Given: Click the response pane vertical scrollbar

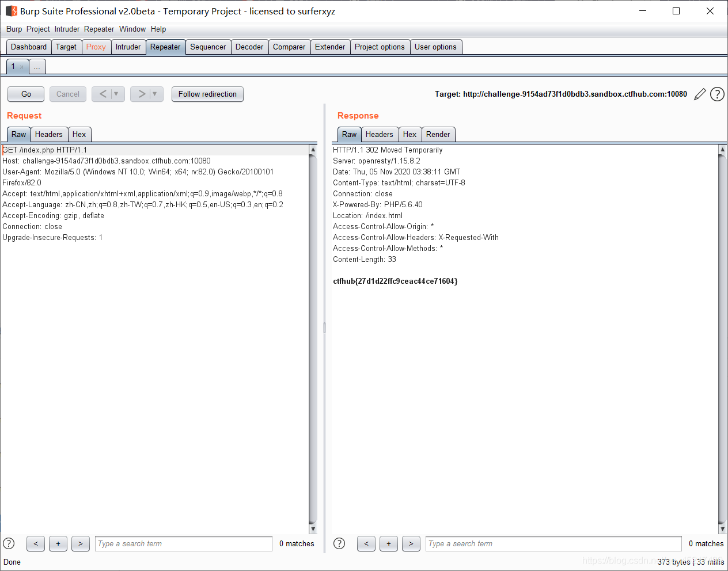Looking at the screenshot, I should tap(722, 339).
